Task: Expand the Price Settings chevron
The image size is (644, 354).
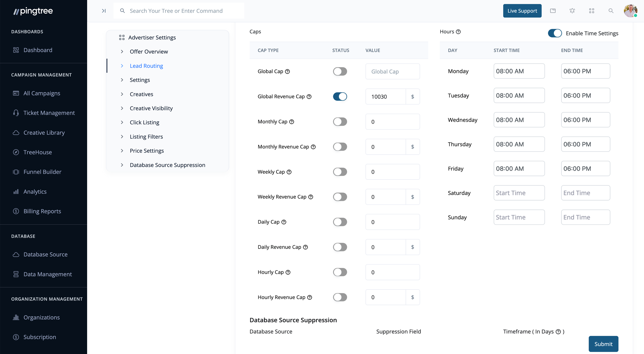Action: point(122,151)
